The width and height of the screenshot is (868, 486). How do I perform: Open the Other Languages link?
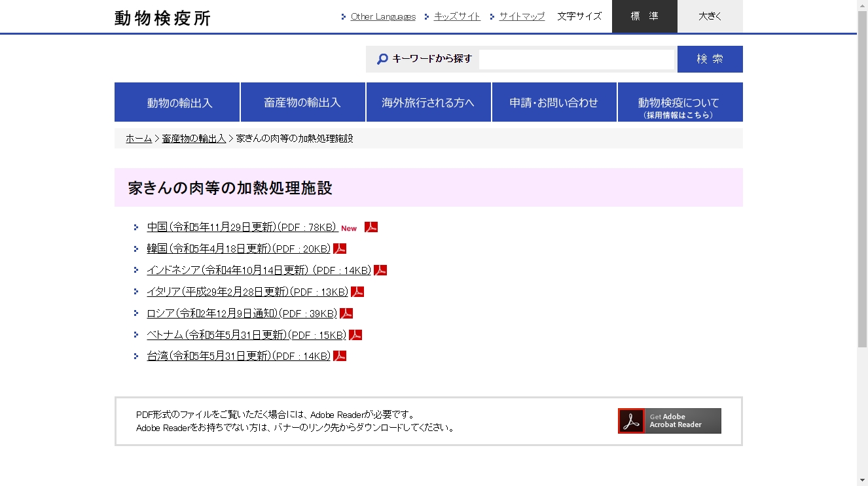coord(383,16)
